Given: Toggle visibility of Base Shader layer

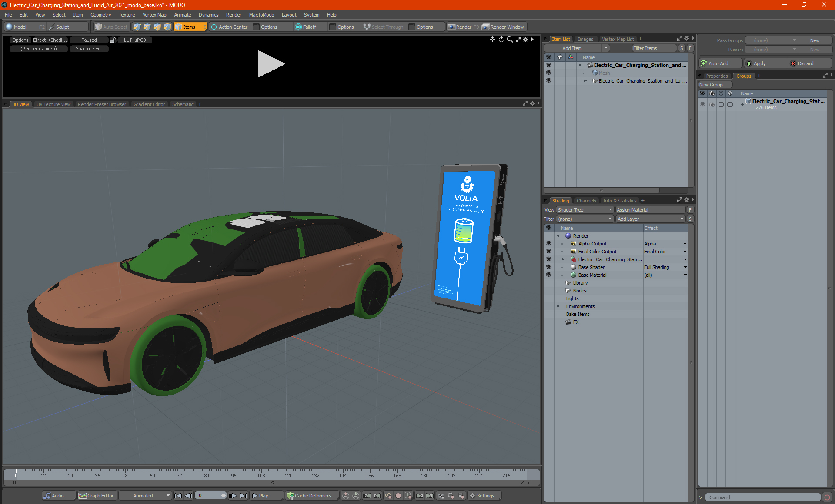Looking at the screenshot, I should (548, 267).
